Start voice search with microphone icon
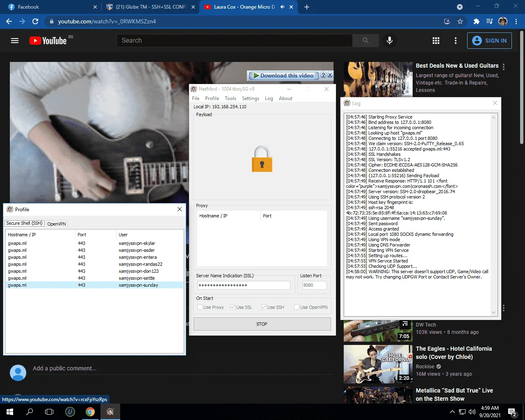Viewport: 525px width, 420px height. pos(390,41)
